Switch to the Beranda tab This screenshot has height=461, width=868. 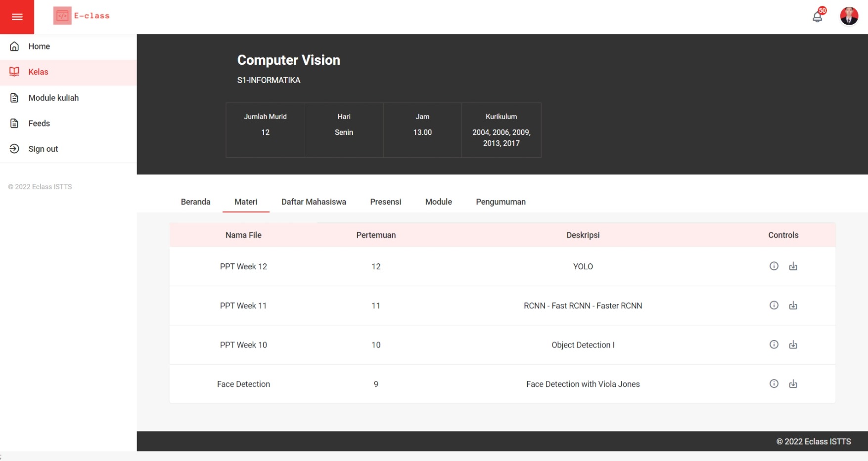click(x=195, y=202)
